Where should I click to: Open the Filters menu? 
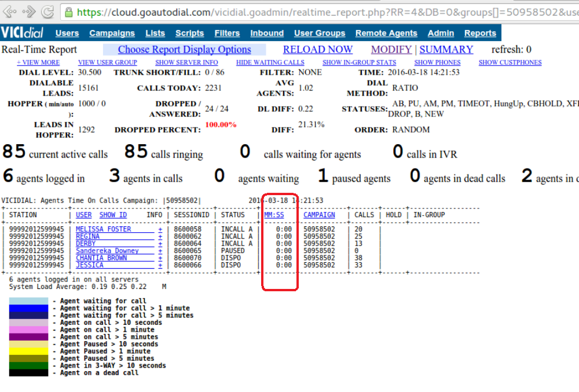[227, 33]
